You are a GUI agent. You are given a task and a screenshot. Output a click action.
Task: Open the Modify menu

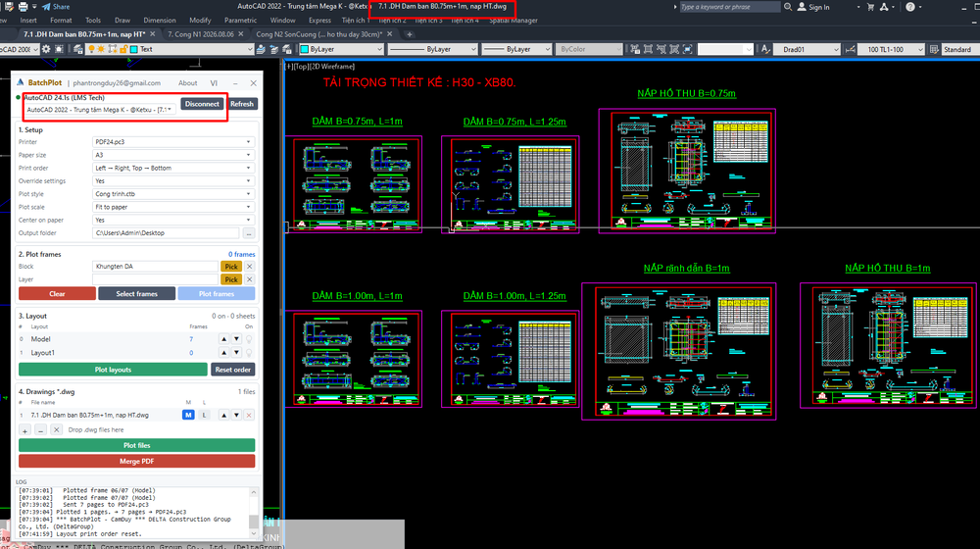pyautogui.click(x=200, y=20)
